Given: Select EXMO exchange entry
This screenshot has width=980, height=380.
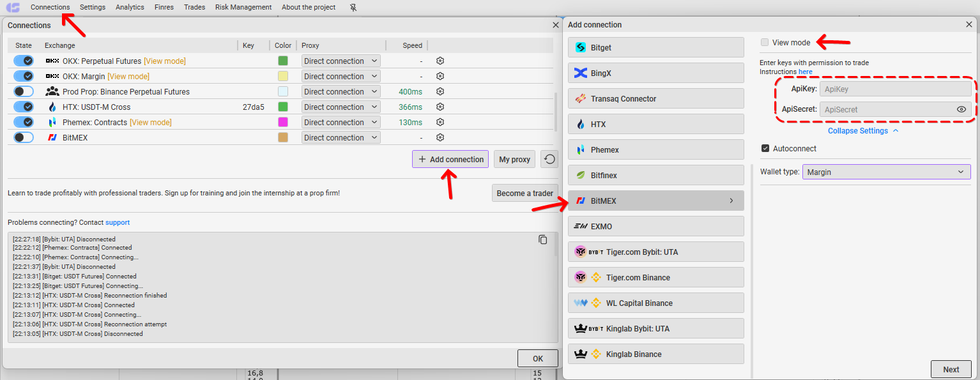Looking at the screenshot, I should click(x=655, y=226).
